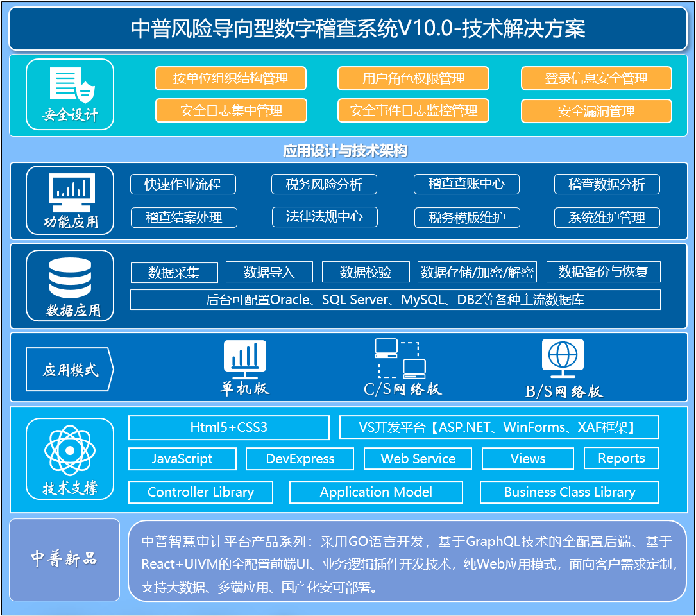Viewport: 696px width, 616px height.
Task: Select Html5+CSS3 box
Action: click(228, 427)
